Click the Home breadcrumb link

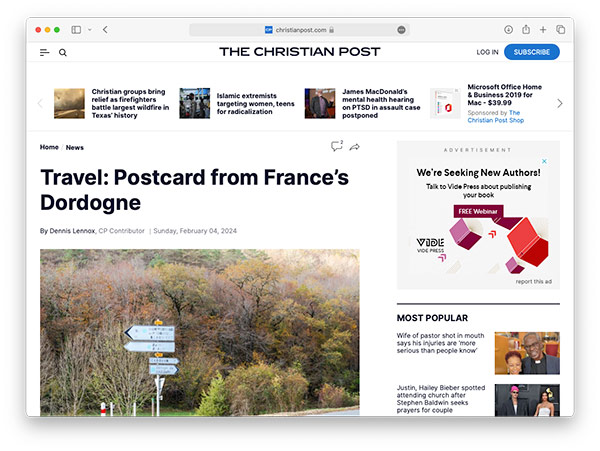point(49,147)
